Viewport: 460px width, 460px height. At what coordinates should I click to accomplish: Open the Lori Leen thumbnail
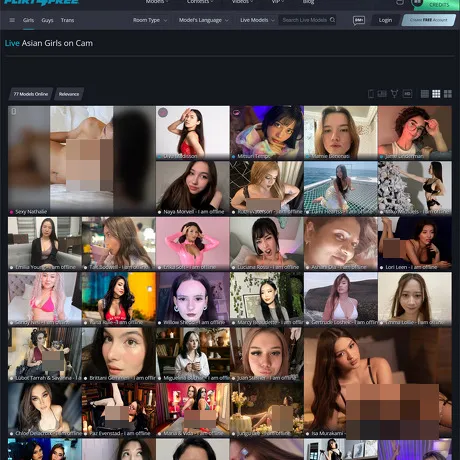tap(415, 244)
